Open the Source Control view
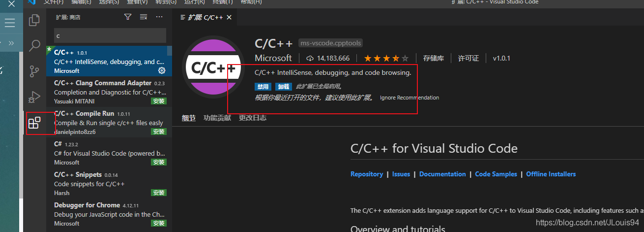Image resolution: width=644 pixels, height=232 pixels. [34, 71]
